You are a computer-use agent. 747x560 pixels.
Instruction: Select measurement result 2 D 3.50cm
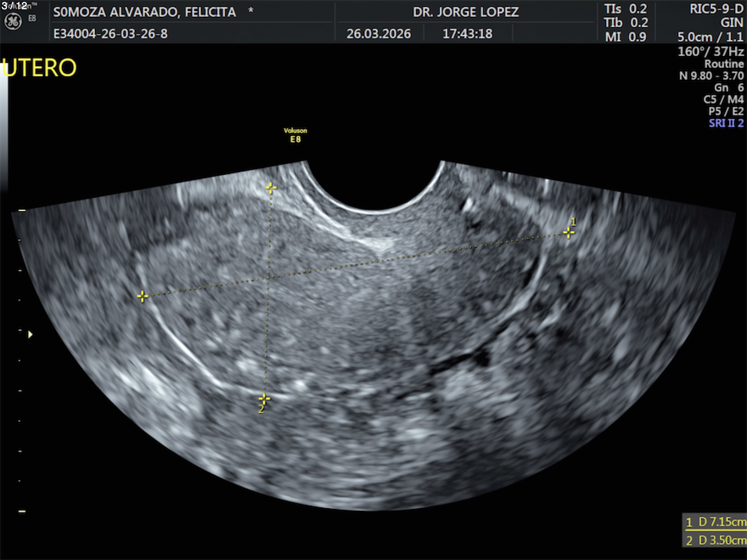point(715,540)
